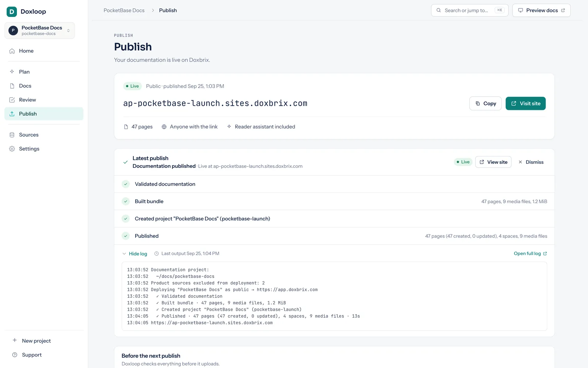Click the Home house icon
This screenshot has height=368, width=588.
[x=12, y=51]
